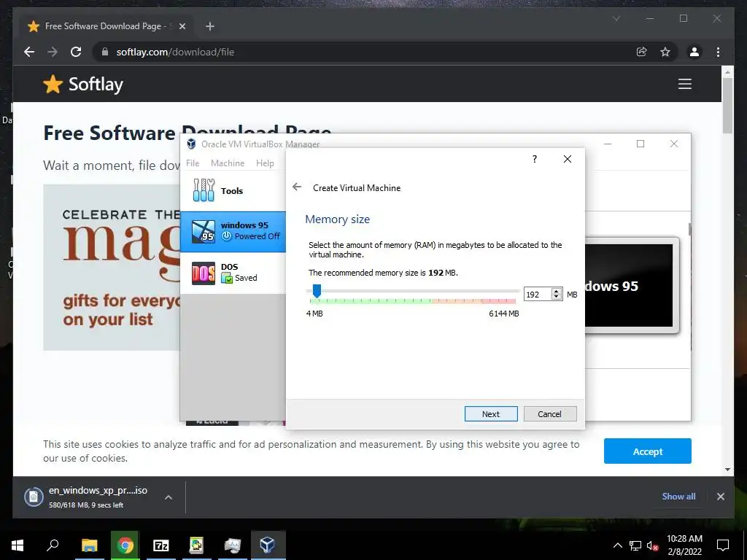Click Chrome forward navigation arrow
Image resolution: width=747 pixels, height=560 pixels.
[53, 52]
